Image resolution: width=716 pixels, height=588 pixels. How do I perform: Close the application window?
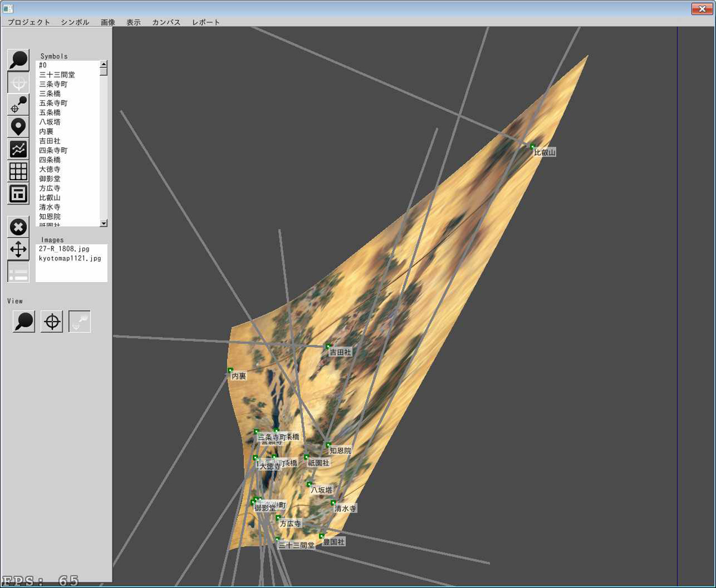[x=701, y=8]
